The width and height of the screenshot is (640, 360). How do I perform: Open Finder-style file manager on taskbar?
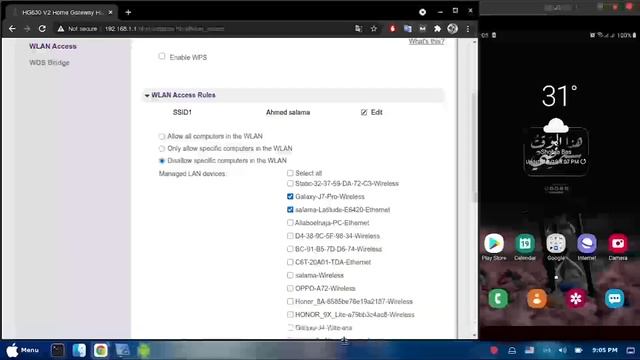point(79,350)
